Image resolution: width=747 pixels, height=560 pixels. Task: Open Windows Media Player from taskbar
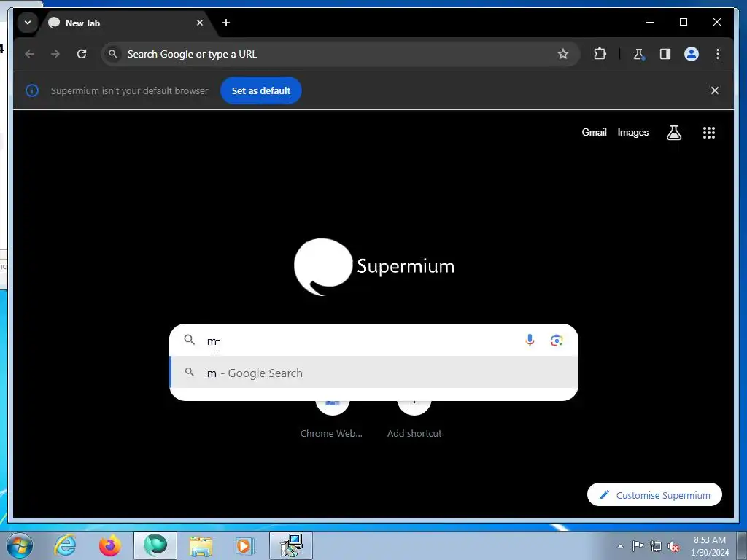pyautogui.click(x=245, y=545)
